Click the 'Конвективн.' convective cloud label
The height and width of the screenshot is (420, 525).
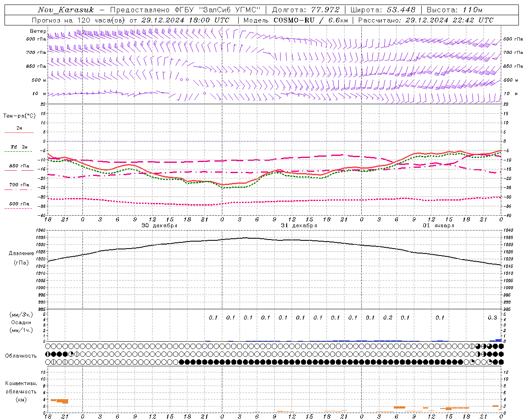(21, 383)
